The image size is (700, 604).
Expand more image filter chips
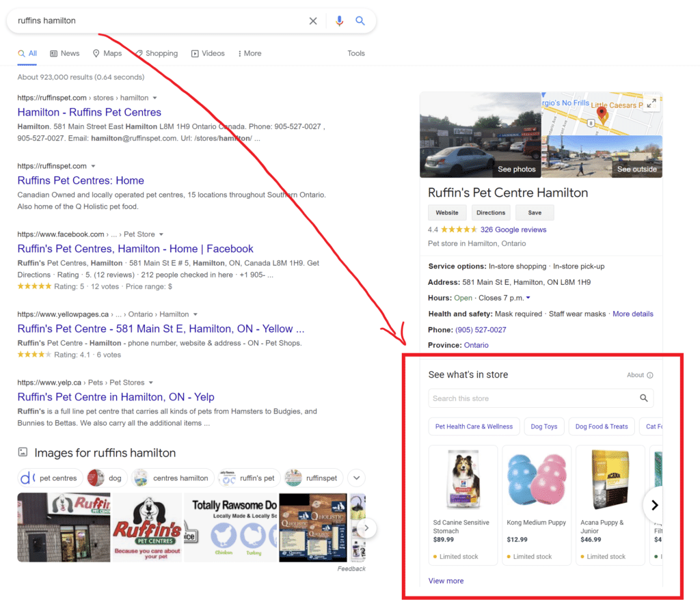(356, 478)
